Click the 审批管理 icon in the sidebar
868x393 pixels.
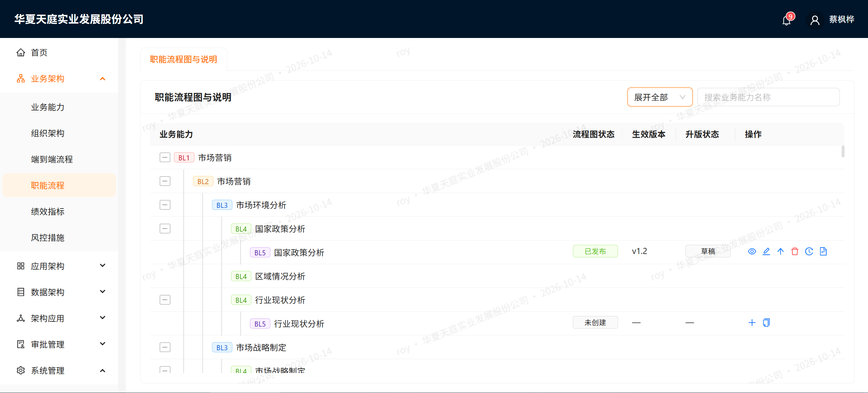click(21, 344)
